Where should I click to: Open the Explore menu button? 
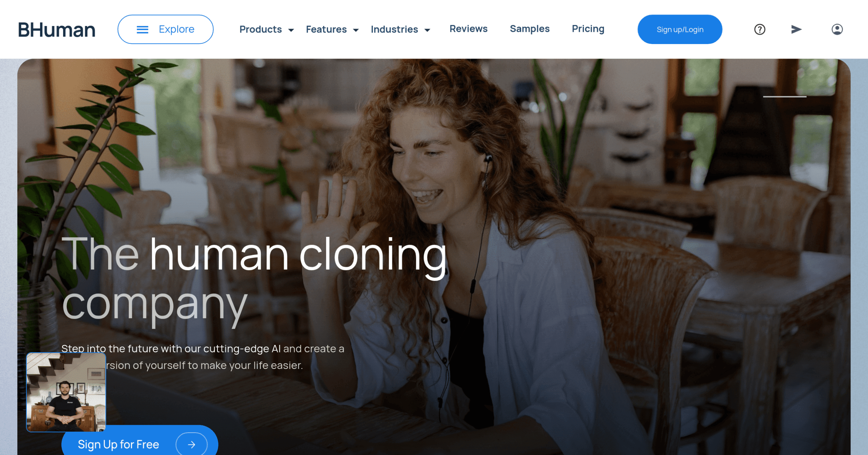coord(165,29)
